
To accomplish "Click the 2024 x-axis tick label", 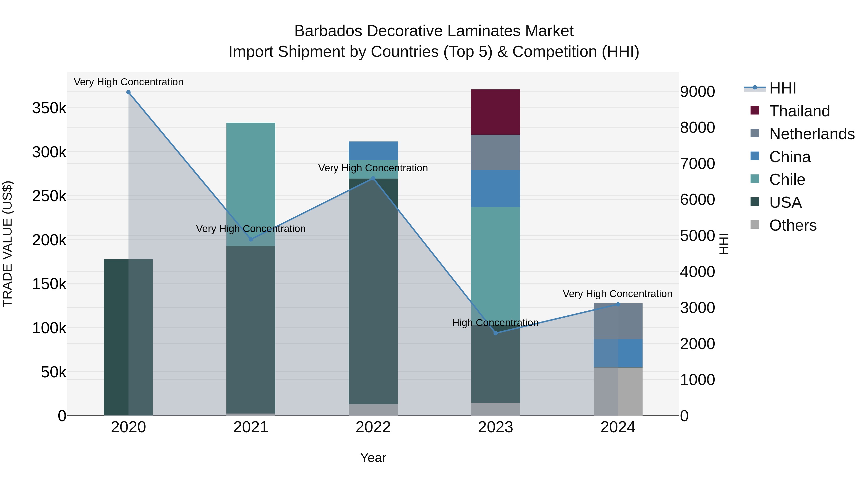I will 618,427.
